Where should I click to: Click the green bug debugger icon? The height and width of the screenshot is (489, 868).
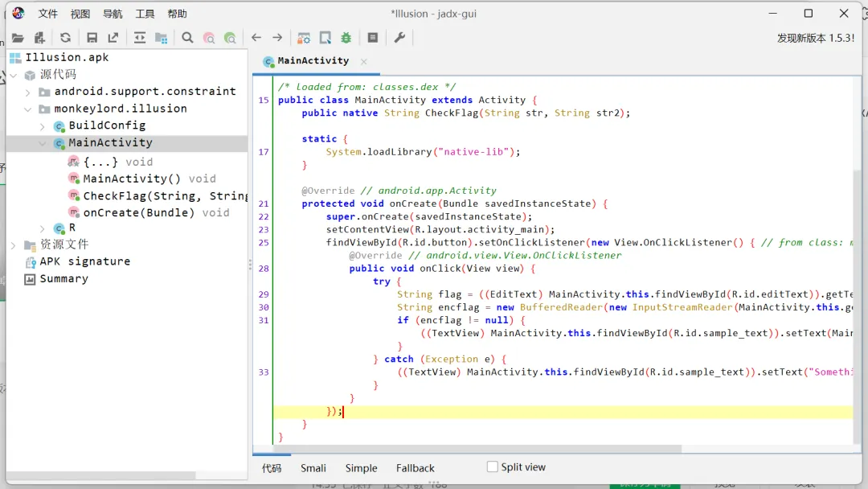pyautogui.click(x=346, y=38)
